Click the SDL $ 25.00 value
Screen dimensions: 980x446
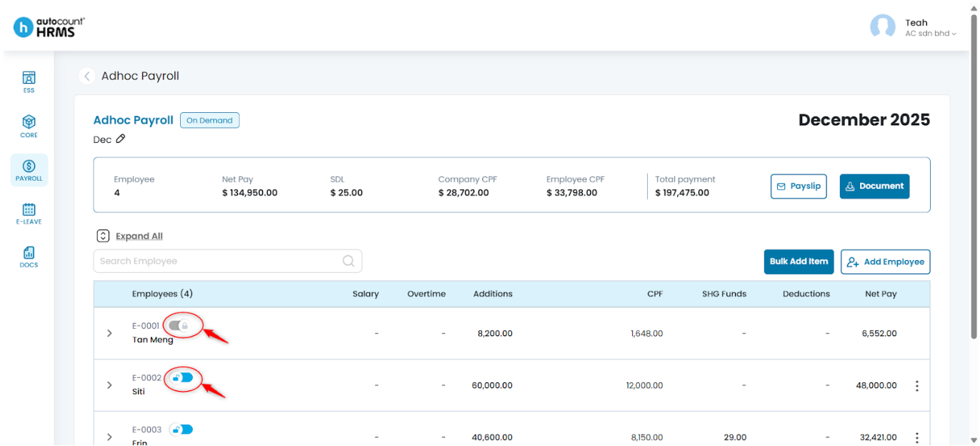coord(346,193)
